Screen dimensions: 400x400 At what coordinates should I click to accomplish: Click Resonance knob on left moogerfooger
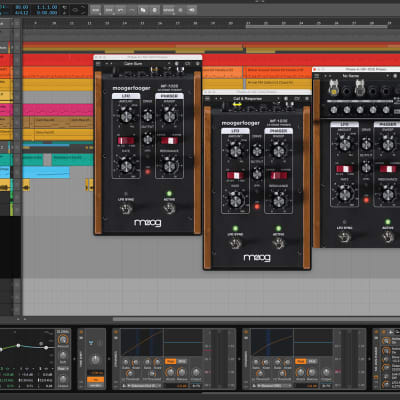pos(169,166)
